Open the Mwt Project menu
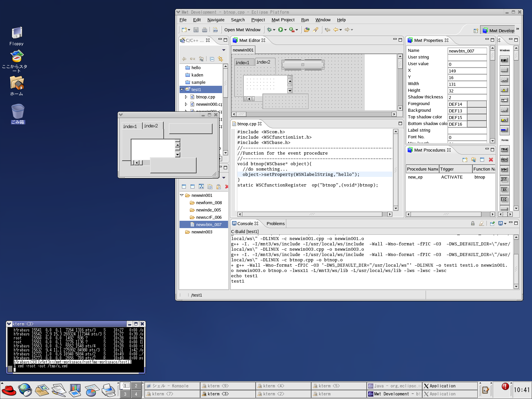Screen dimensions: 532x399 click(283, 20)
